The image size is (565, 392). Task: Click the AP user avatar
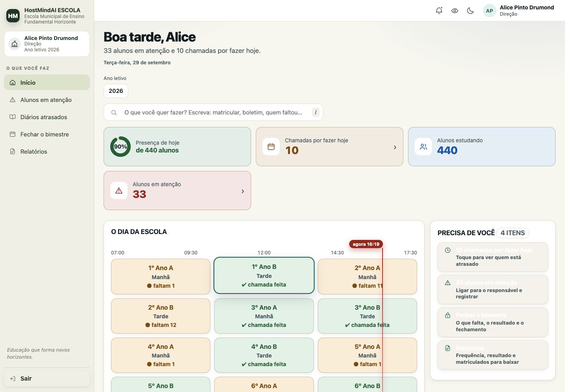coord(489,11)
